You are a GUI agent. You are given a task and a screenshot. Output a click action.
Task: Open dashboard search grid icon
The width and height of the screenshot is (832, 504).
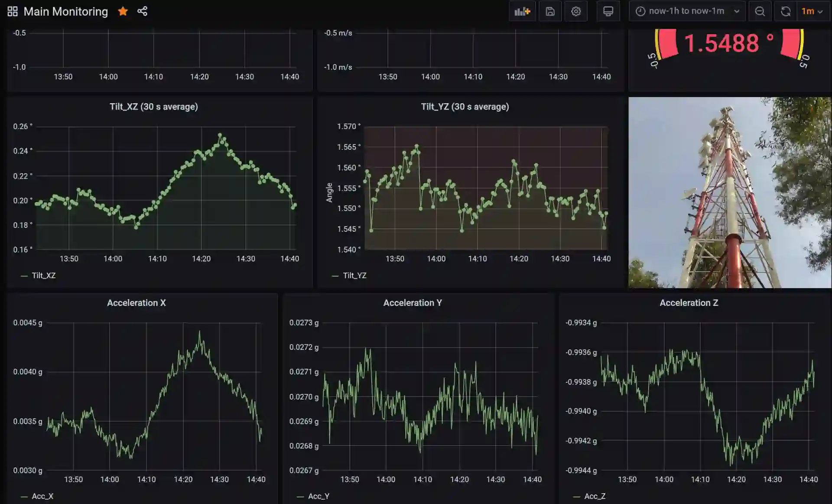point(13,11)
